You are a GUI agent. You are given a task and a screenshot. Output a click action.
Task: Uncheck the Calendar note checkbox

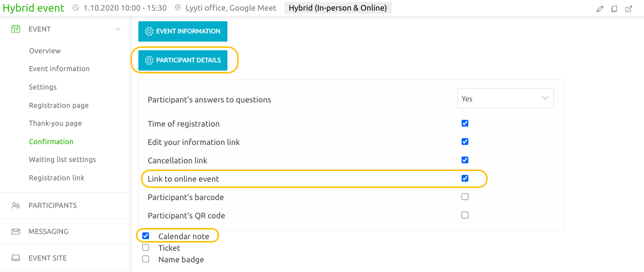coord(146,236)
